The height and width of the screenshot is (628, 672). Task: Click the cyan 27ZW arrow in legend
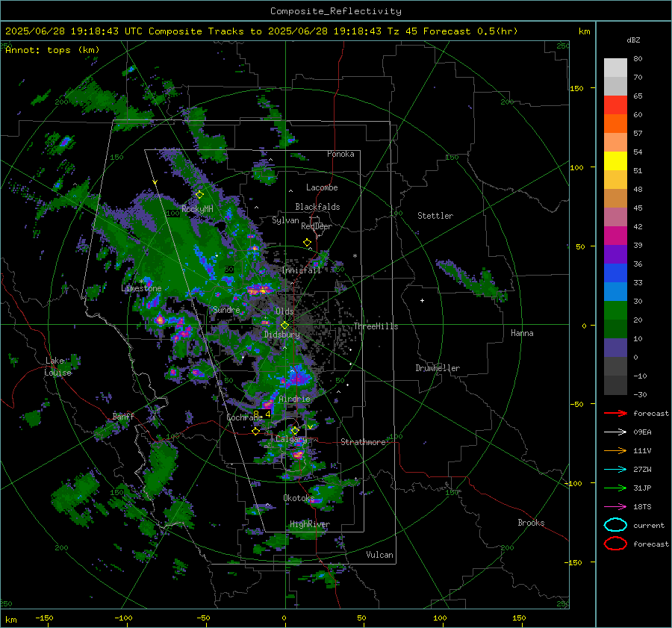(x=615, y=470)
